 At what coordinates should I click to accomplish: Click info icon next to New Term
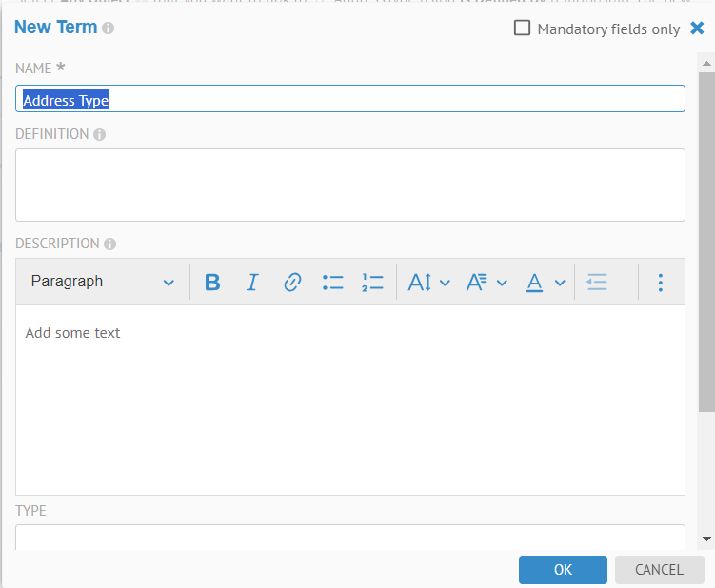pyautogui.click(x=109, y=29)
